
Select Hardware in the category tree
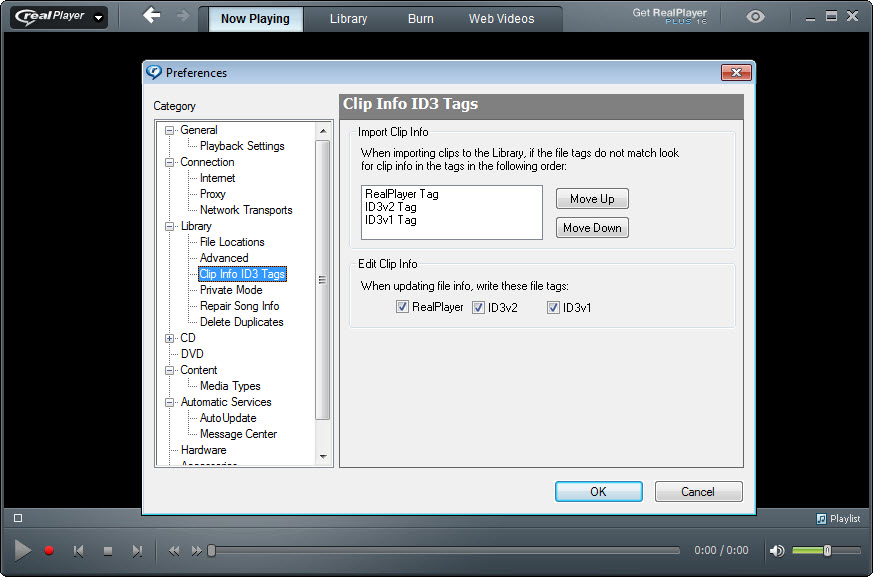[203, 450]
